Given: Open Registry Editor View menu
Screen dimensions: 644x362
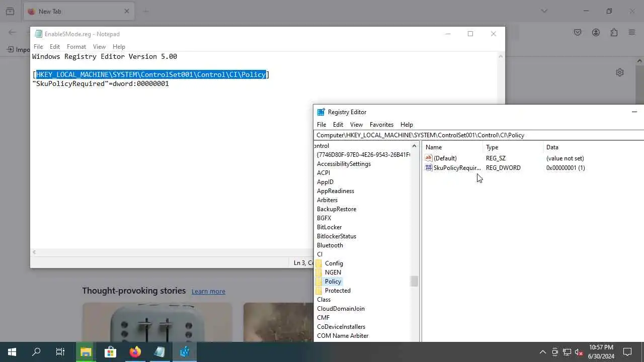Looking at the screenshot, I should point(356,125).
